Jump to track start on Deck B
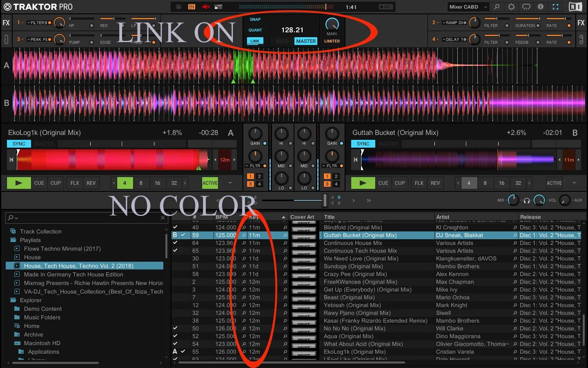 356,159
